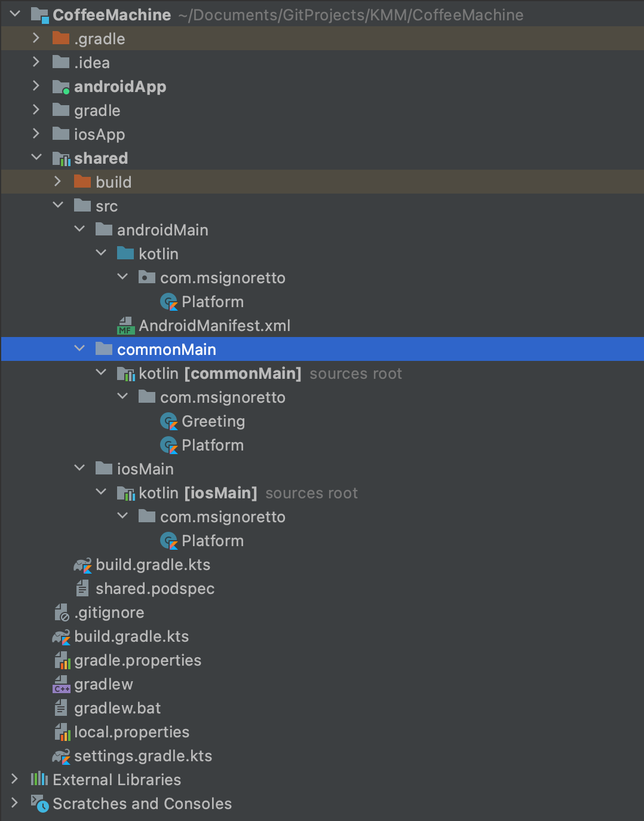Viewport: 644px width, 821px height.
Task: Select shared.podspec file
Action: pos(155,589)
